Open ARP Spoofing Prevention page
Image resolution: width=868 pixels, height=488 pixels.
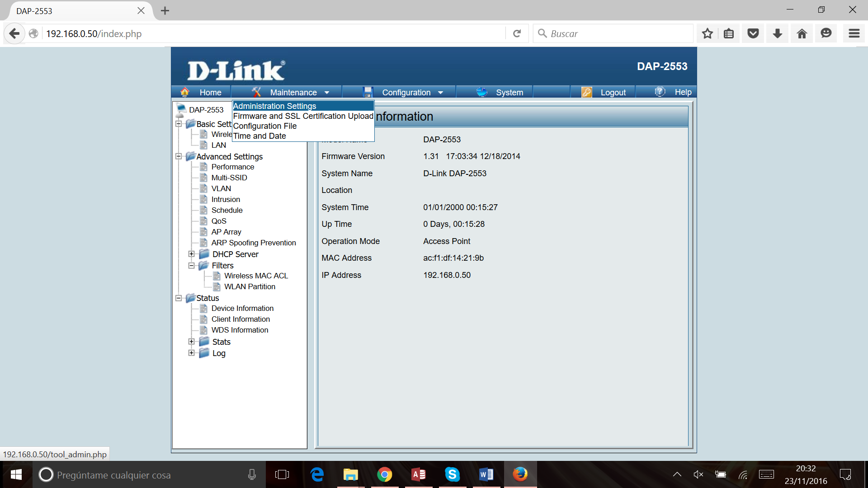click(x=254, y=243)
